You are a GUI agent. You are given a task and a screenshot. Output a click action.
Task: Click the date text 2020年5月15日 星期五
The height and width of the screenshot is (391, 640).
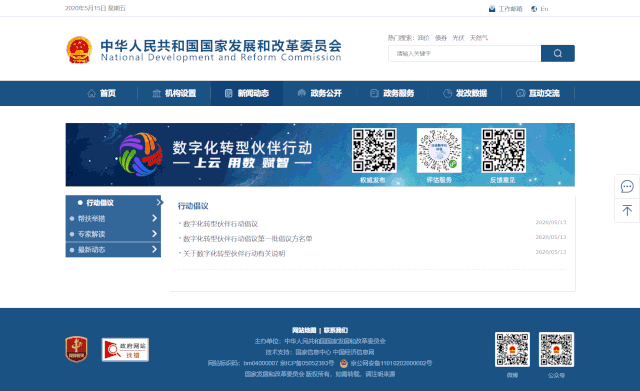click(96, 8)
